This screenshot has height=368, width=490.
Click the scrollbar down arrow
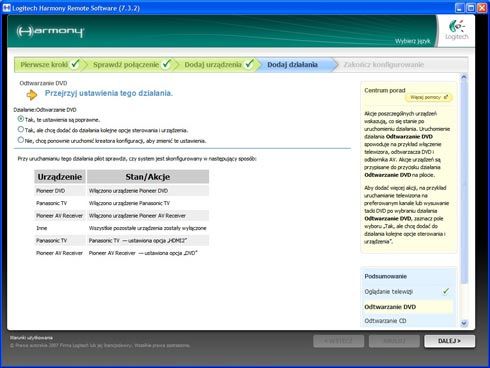pos(464,323)
